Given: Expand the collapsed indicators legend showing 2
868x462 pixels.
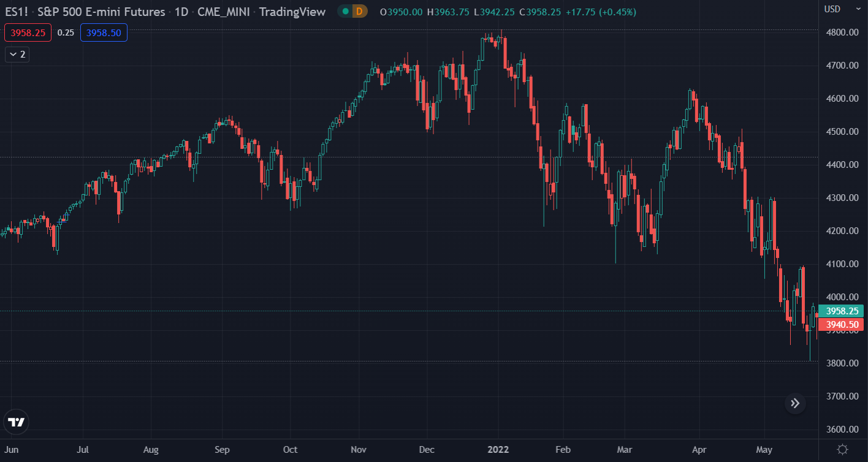Looking at the screenshot, I should 17,55.
